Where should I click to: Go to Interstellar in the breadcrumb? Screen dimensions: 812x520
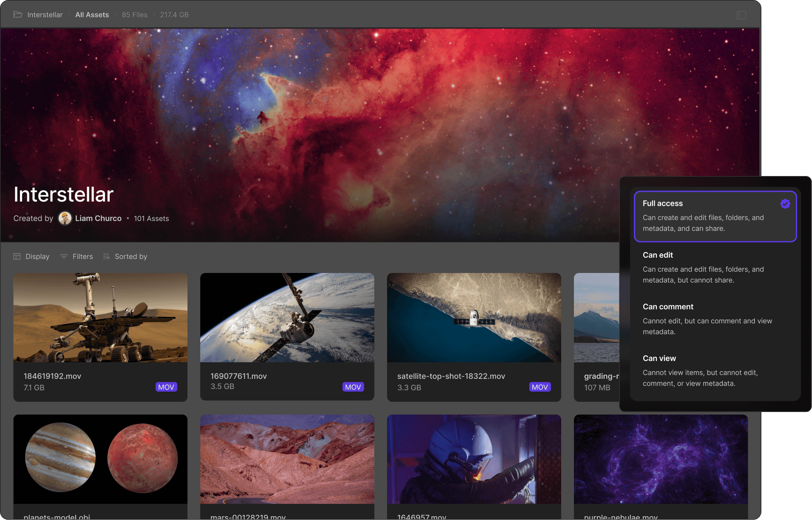[x=45, y=14]
